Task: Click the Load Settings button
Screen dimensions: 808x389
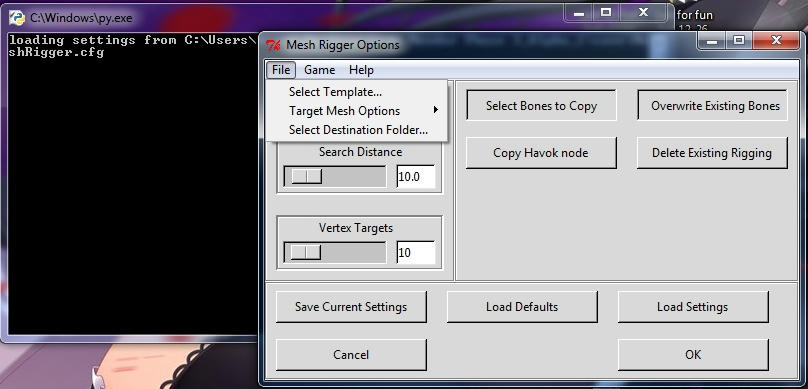Action: click(x=693, y=307)
